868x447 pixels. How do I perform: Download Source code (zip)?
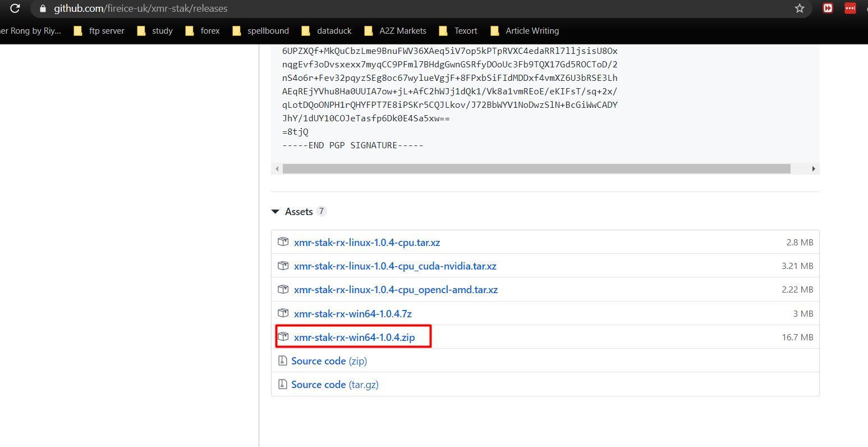(x=329, y=361)
